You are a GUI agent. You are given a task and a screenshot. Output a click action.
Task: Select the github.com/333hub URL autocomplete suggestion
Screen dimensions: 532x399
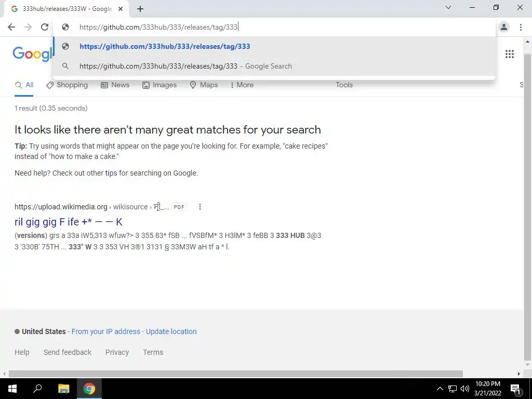[x=274, y=46]
